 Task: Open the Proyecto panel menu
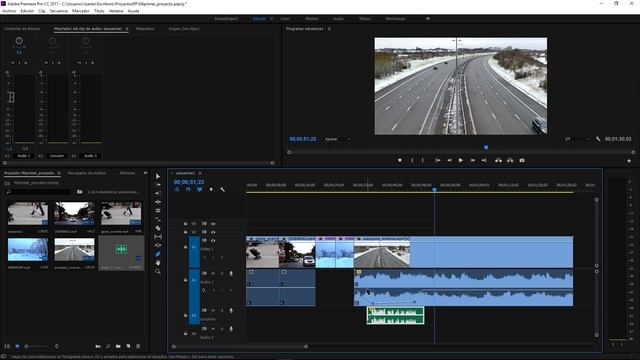pos(59,173)
